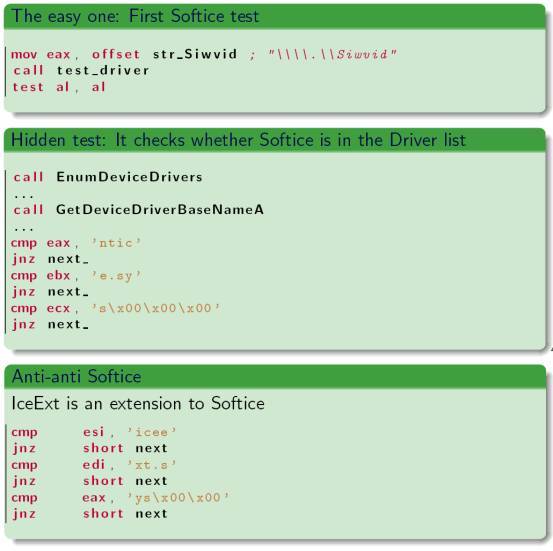The image size is (553, 551).
Task: Click 'IceExt is an extension to Softice' text
Action: [138, 403]
